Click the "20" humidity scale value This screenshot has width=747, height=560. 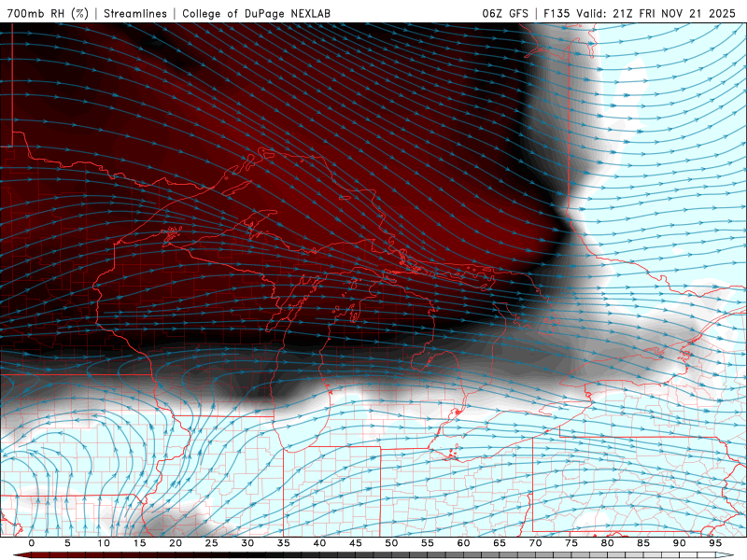point(176,543)
